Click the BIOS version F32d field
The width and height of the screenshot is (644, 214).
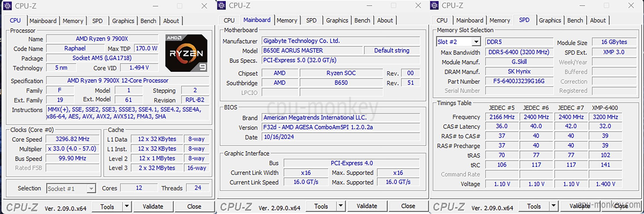(x=341, y=127)
